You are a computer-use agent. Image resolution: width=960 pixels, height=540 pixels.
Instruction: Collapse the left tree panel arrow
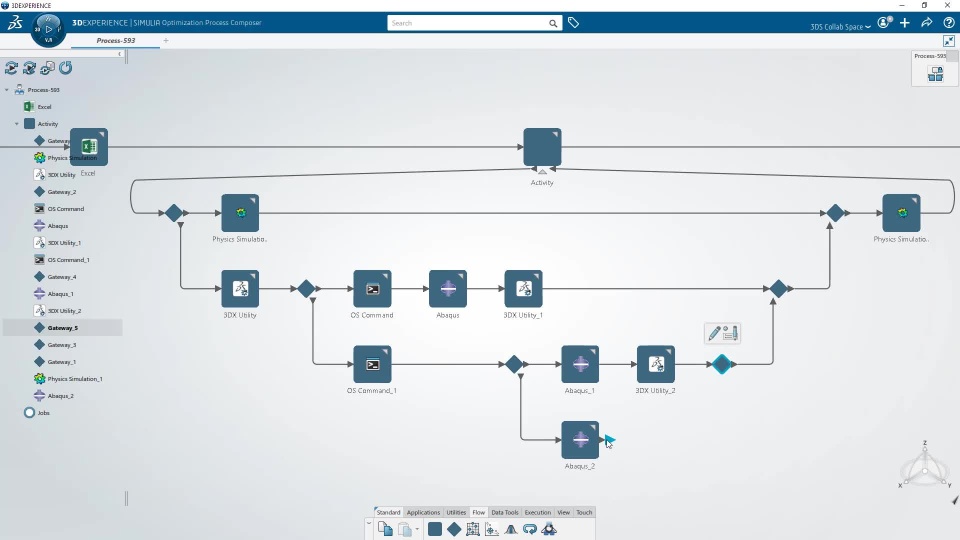119,54
